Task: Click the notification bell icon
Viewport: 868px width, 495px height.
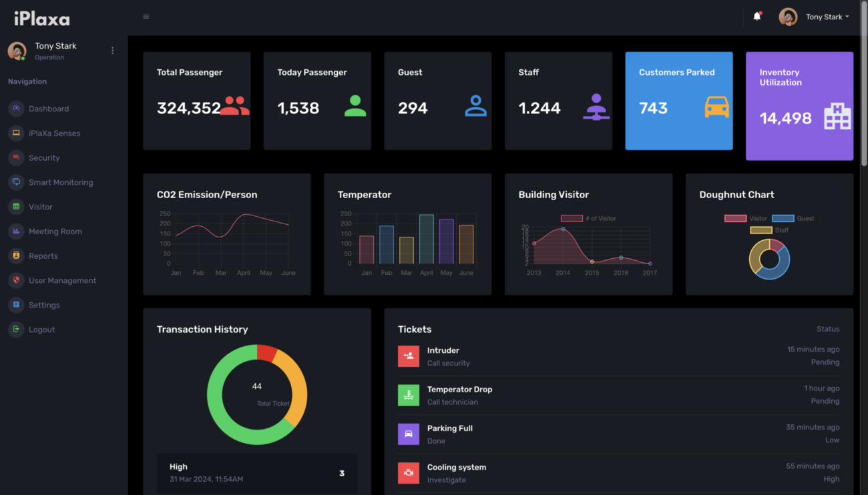Action: click(x=756, y=17)
